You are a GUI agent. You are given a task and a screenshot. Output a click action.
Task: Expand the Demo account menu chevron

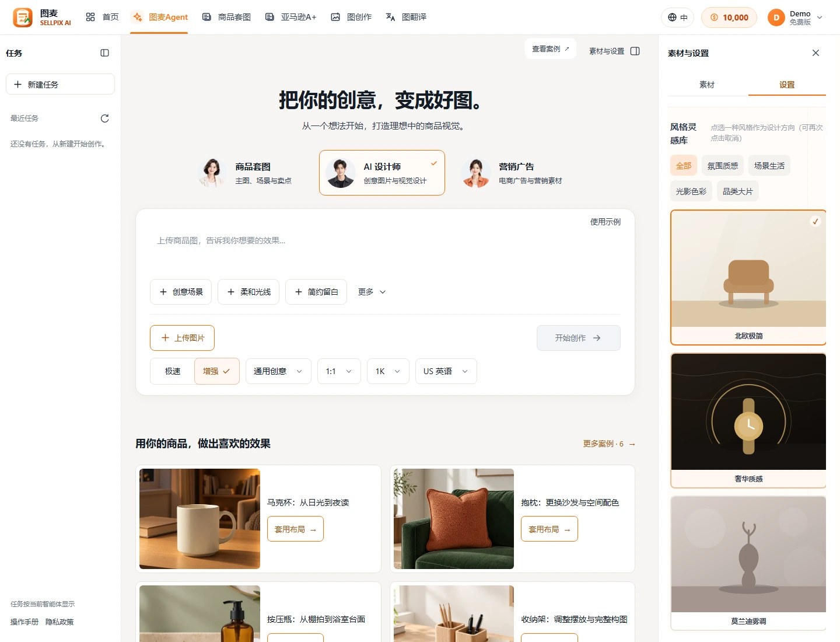[820, 18]
